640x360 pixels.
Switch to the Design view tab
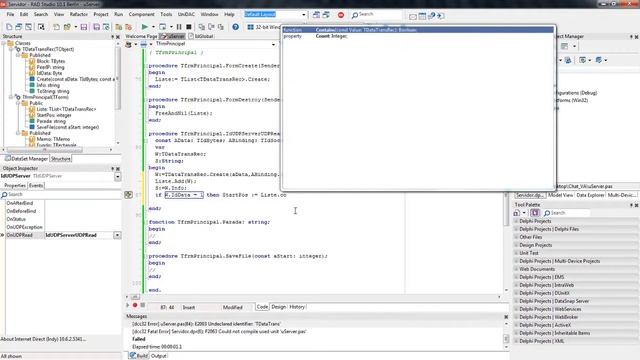point(279,307)
